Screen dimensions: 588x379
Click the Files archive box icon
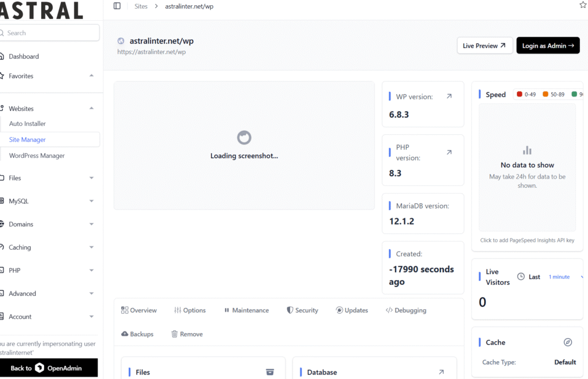pos(270,372)
